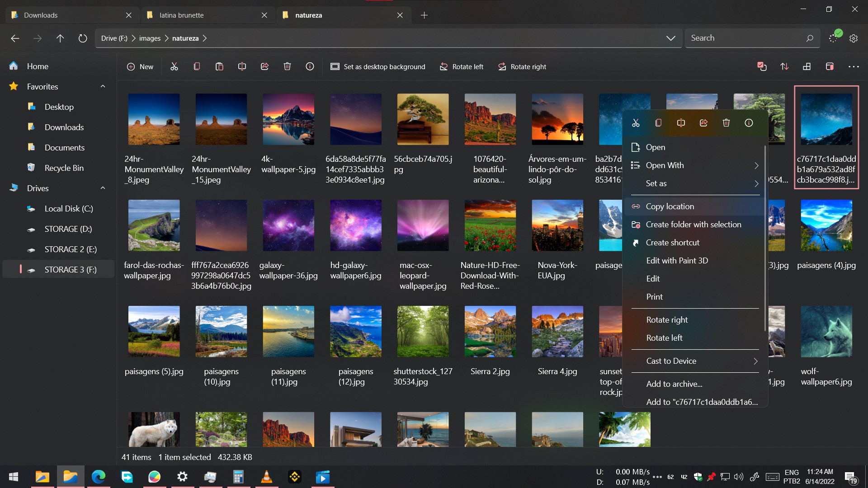Image resolution: width=868 pixels, height=488 pixels.
Task: Navigate to images via the breadcrumb
Action: pos(150,38)
